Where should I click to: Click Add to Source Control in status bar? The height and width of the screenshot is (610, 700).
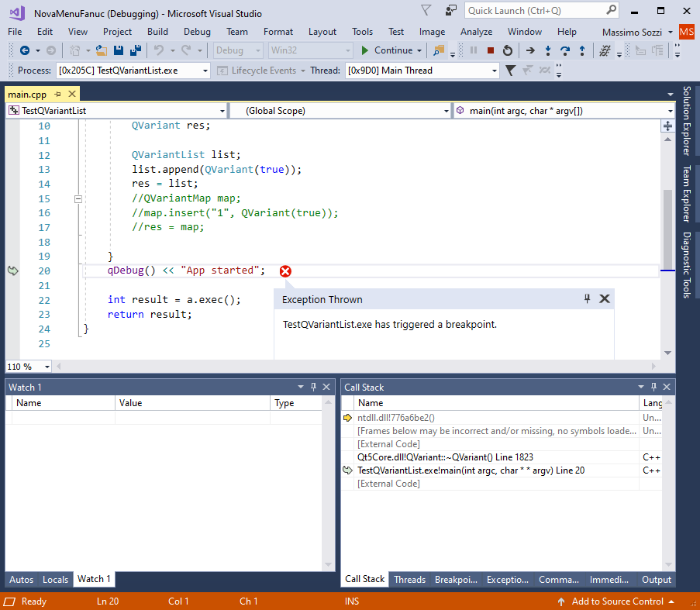(616, 601)
